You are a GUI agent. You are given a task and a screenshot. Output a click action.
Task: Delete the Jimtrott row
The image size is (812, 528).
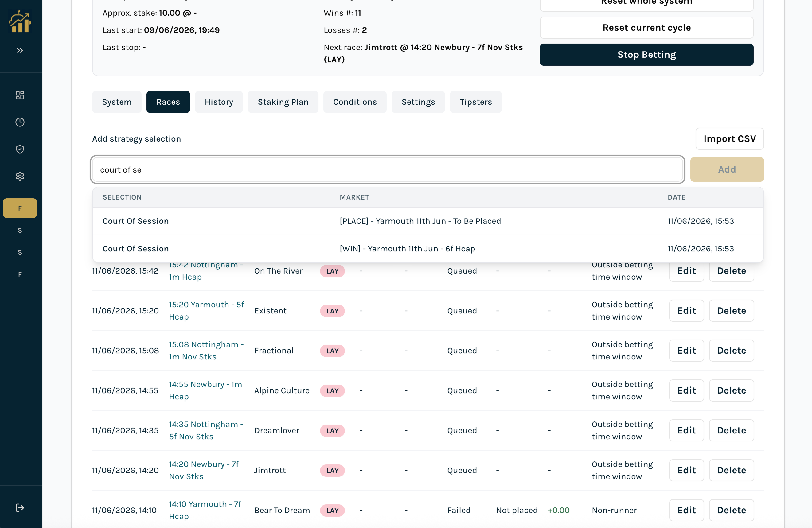[732, 470]
